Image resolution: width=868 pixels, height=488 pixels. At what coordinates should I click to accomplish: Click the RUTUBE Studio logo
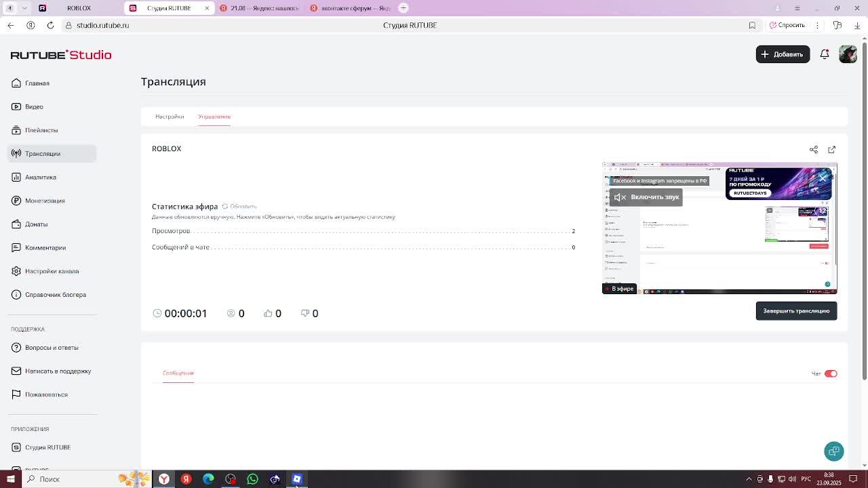click(61, 55)
